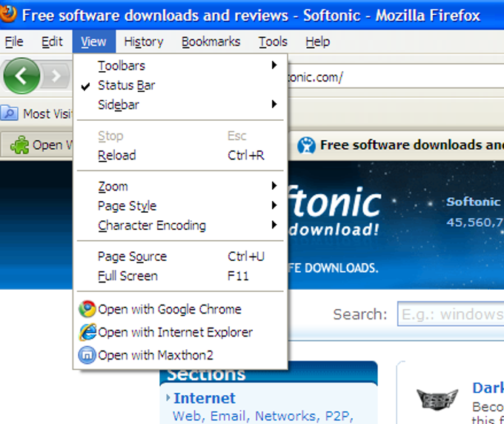
Task: Open the Help menu
Action: (x=317, y=42)
